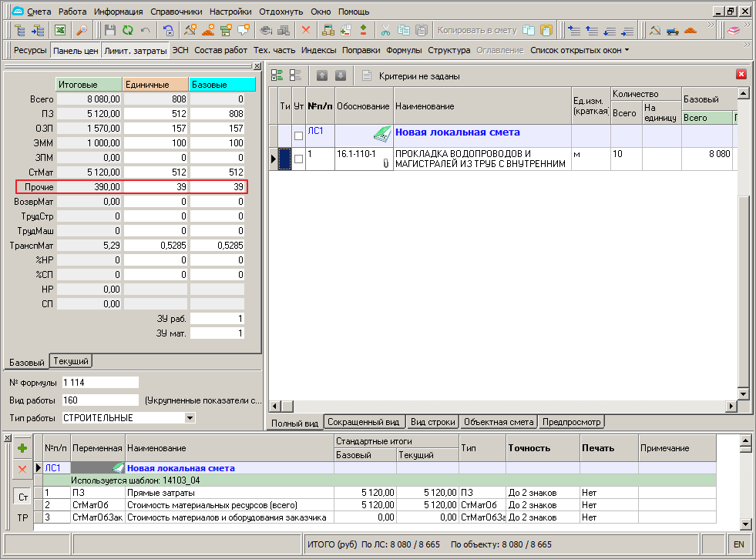This screenshot has width=756, height=559.
Task: Open the Смета menu
Action: point(39,12)
